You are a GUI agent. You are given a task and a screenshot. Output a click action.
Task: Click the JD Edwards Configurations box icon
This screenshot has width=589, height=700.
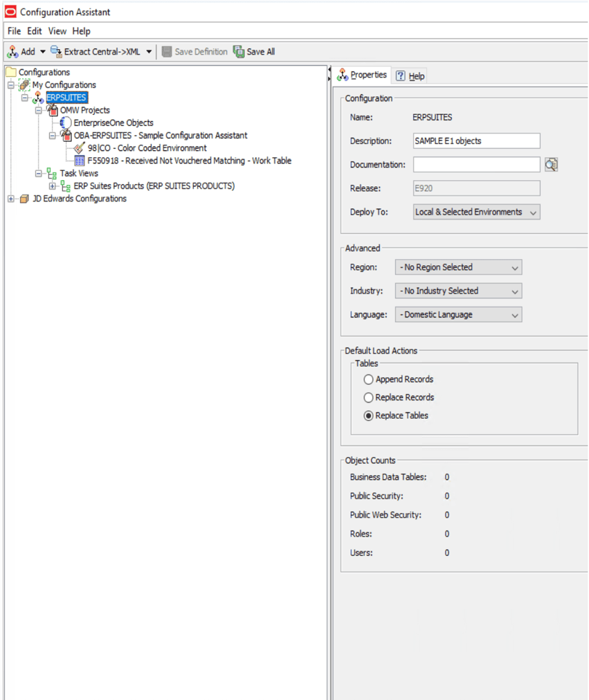pos(24,198)
